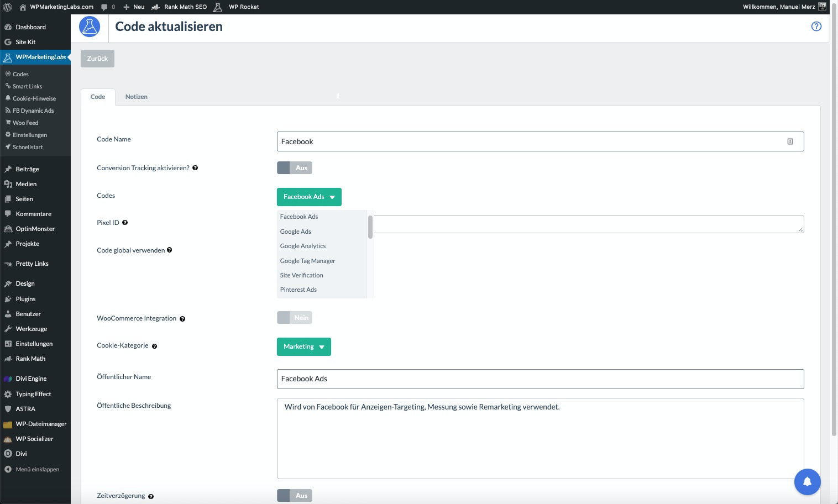Viewport: 838px width, 504px height.
Task: Switch to the Notizen tab
Action: (x=136, y=97)
